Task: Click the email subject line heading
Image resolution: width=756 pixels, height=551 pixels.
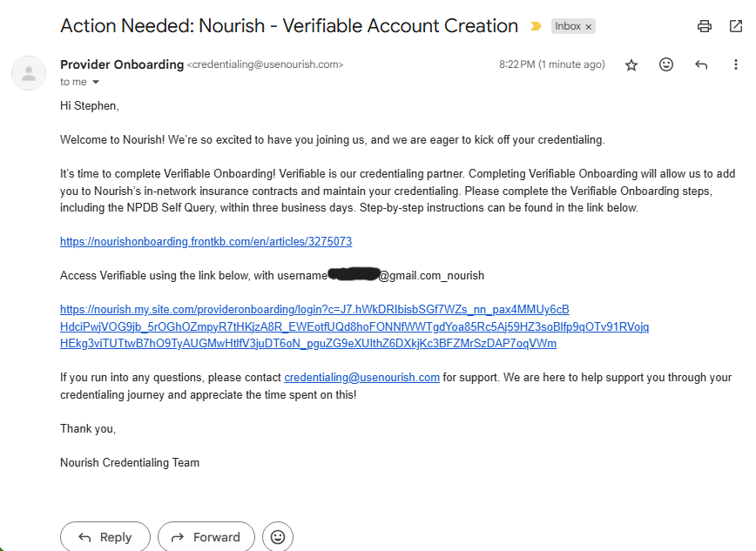Action: pyautogui.click(x=289, y=26)
